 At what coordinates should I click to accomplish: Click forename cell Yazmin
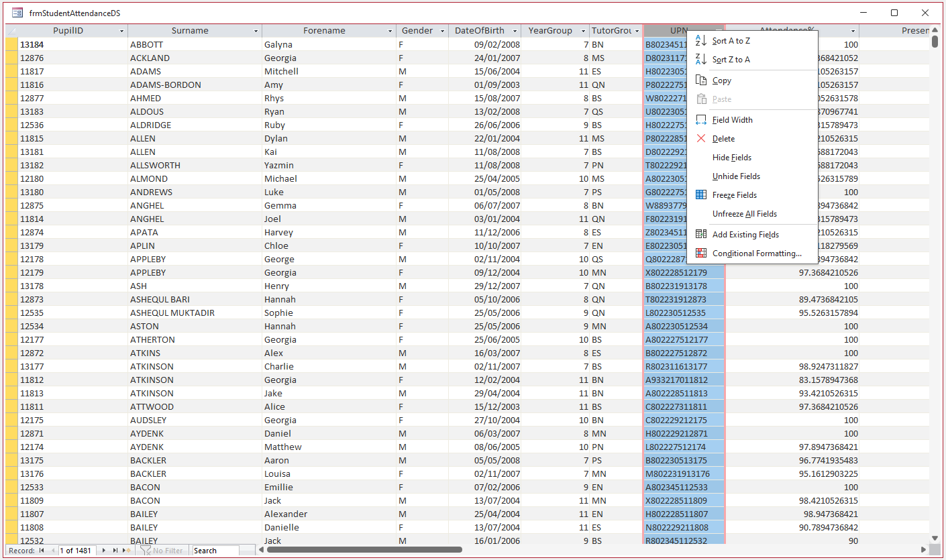329,165
